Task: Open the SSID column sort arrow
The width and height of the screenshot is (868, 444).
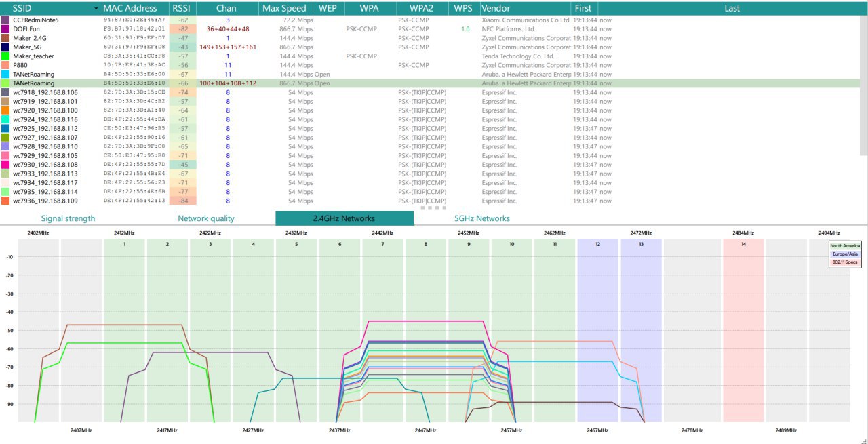Action: 95,9
